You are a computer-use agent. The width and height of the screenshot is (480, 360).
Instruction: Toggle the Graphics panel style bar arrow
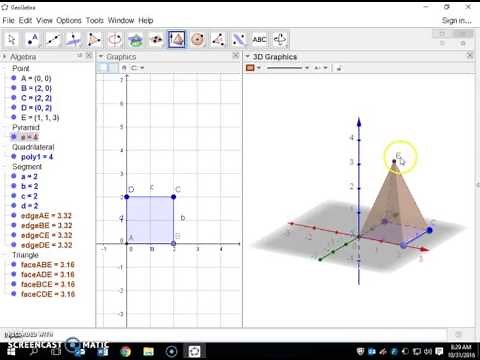[101, 57]
